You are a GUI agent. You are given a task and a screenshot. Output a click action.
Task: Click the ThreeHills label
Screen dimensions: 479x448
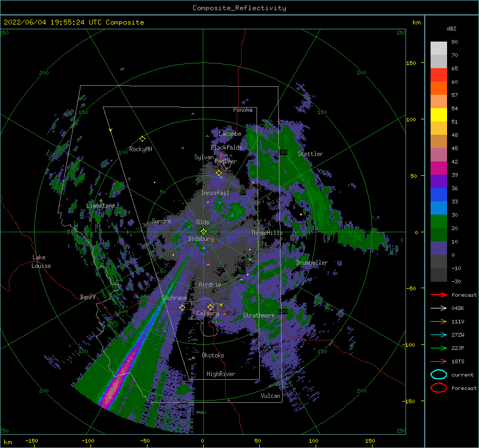pos(267,233)
